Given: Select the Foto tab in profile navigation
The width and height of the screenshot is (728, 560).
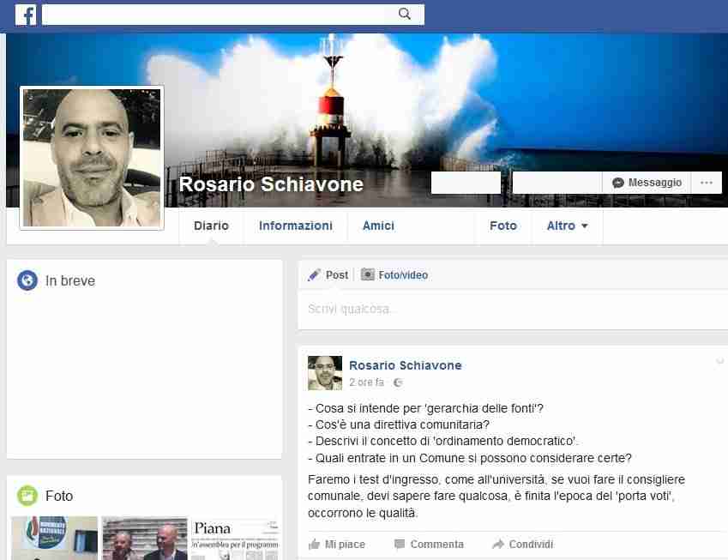Looking at the screenshot, I should pos(503,226).
